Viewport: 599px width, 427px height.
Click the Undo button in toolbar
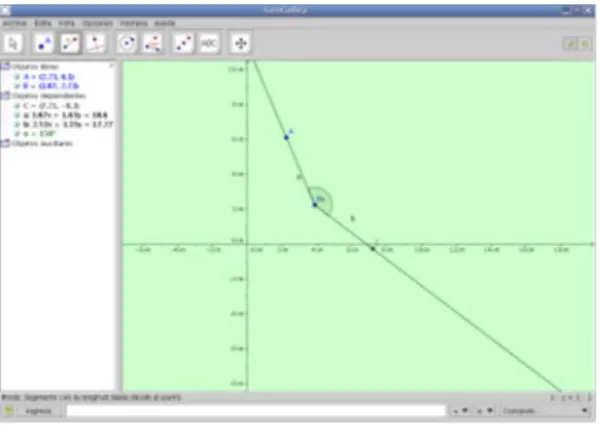click(x=570, y=44)
